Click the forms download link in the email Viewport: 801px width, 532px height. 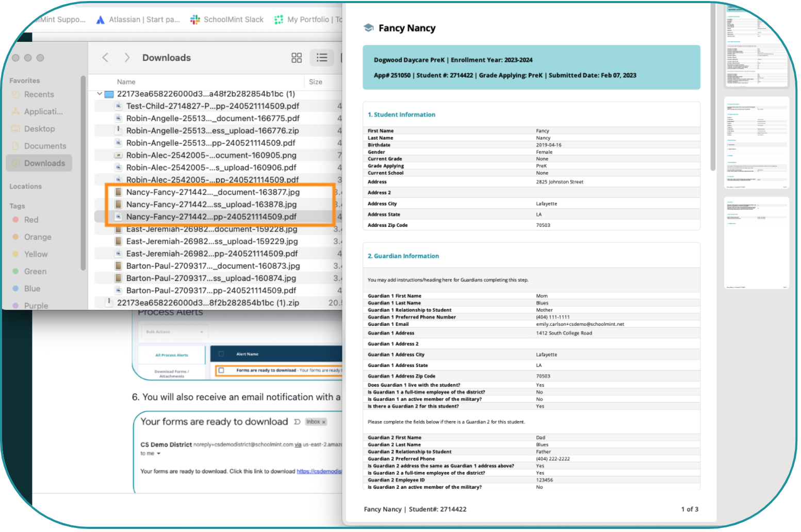[x=319, y=471]
